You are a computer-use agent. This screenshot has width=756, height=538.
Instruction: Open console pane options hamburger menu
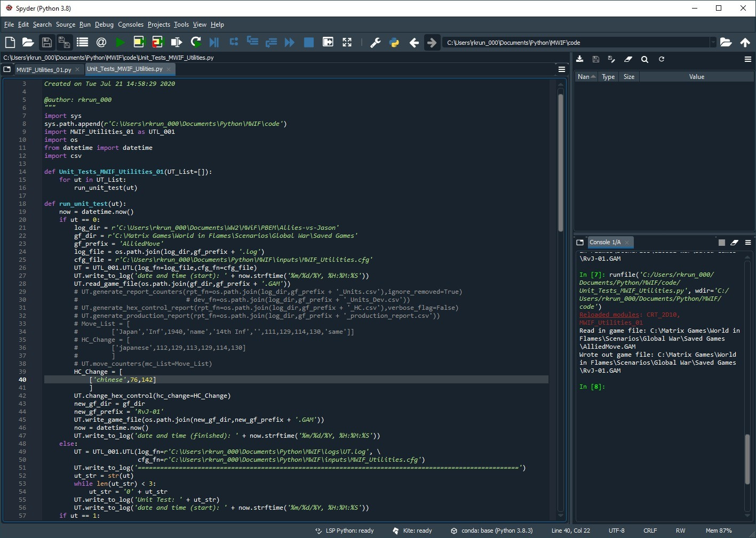point(748,242)
